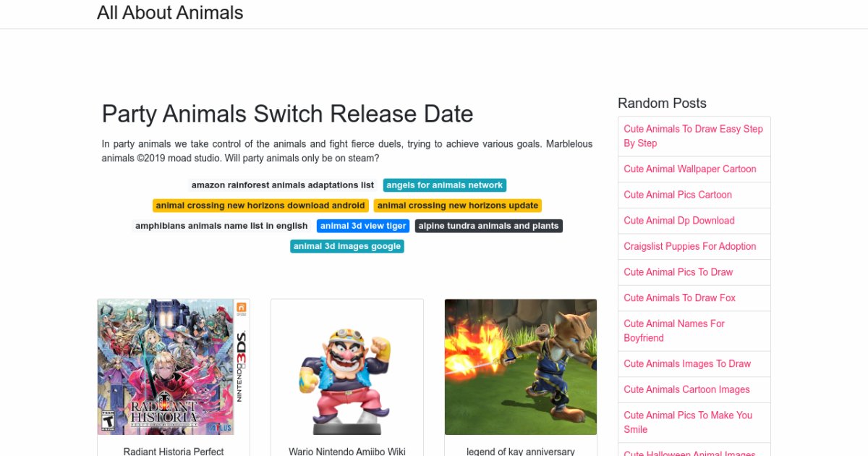Image resolution: width=868 pixels, height=456 pixels.
Task: Click alpine tundra animals and plants tag
Action: coord(489,226)
